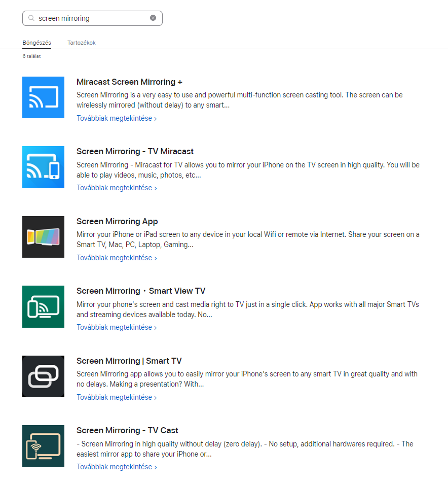
Task: Open the Smart View TV green icon
Action: pyautogui.click(x=43, y=306)
